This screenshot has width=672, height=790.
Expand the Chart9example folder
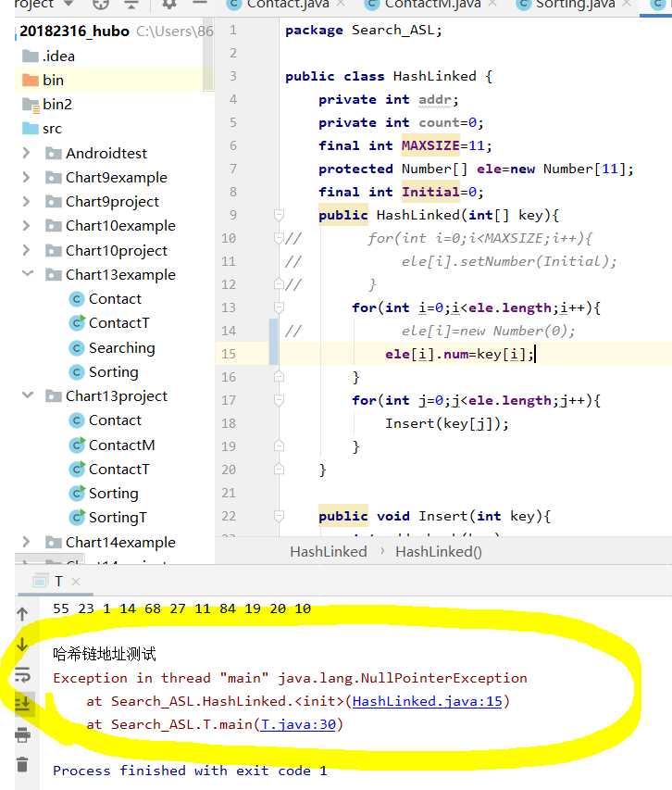point(26,177)
